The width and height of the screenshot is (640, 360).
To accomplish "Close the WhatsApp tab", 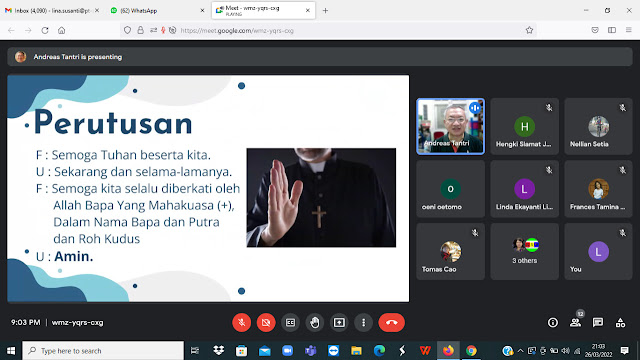I will tap(202, 11).
